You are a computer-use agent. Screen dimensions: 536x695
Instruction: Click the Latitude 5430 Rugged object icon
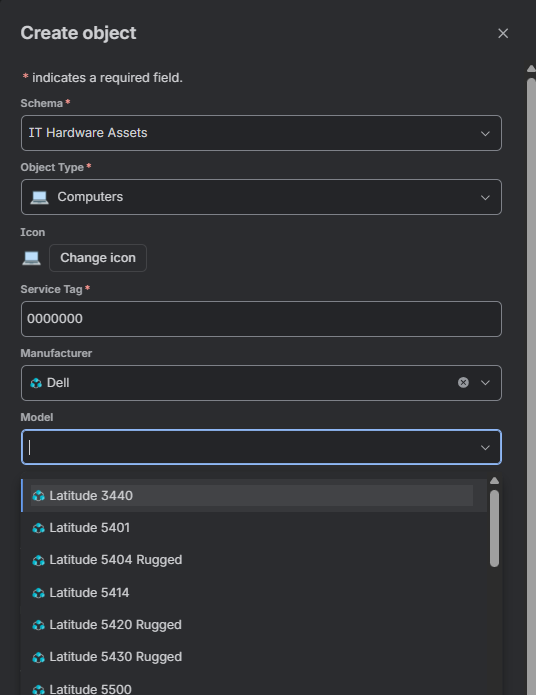click(x=39, y=657)
